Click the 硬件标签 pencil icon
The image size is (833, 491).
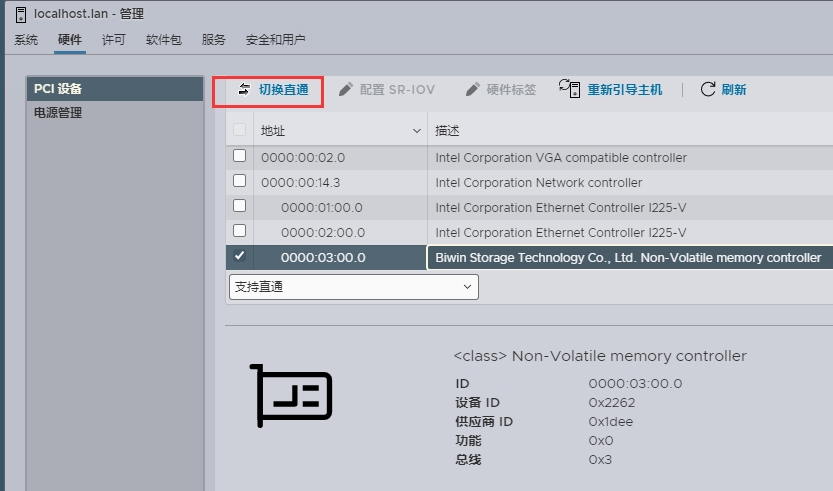coord(473,90)
